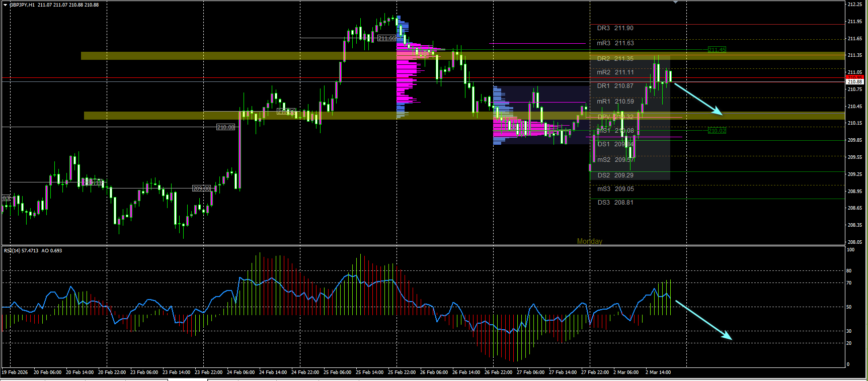Click the 208.05 value on price axis
Viewport: 868px width, 381px height.
point(854,242)
